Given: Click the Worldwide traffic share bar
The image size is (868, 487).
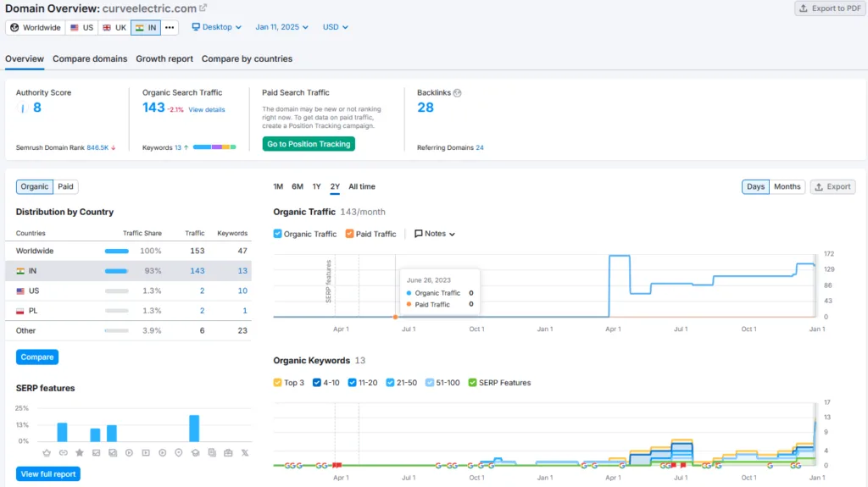Looking at the screenshot, I should point(117,252).
